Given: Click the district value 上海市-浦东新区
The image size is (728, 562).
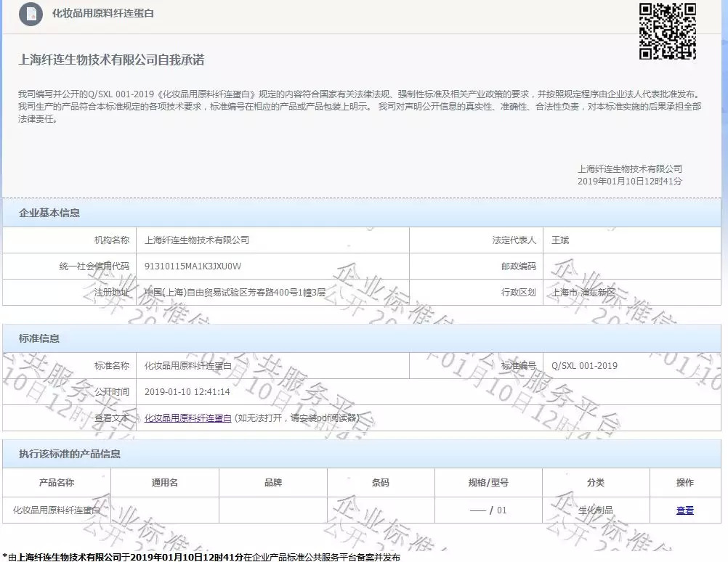Looking at the screenshot, I should coord(583,293).
